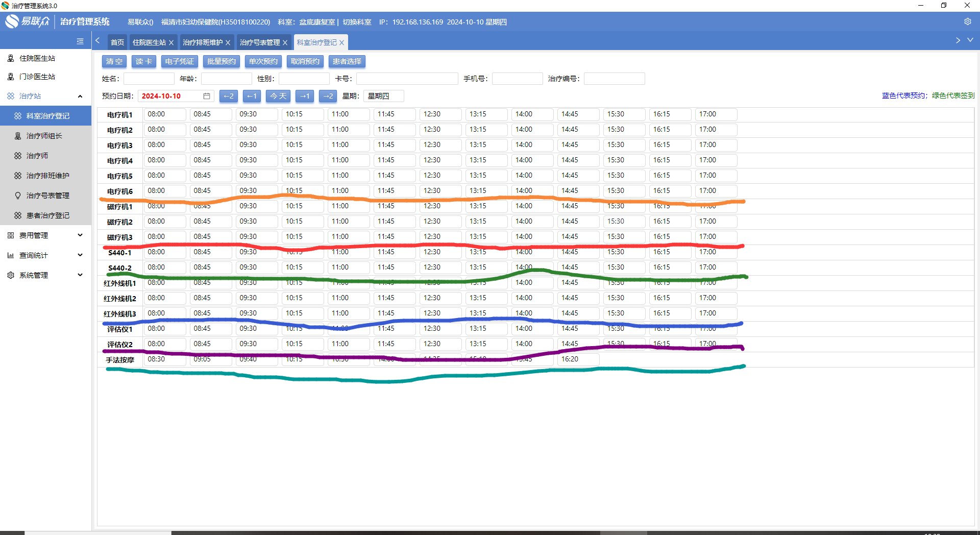Select S440-2 10:15 time slot

pos(303,267)
